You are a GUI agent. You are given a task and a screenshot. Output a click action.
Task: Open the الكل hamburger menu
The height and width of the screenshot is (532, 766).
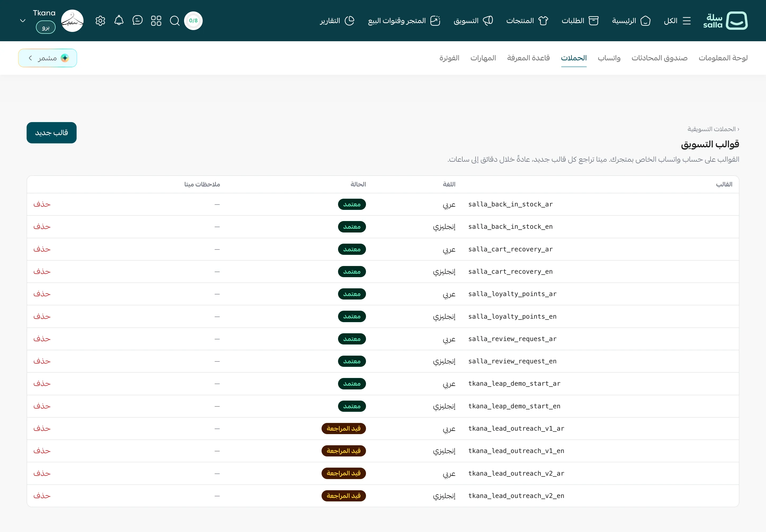[677, 21]
